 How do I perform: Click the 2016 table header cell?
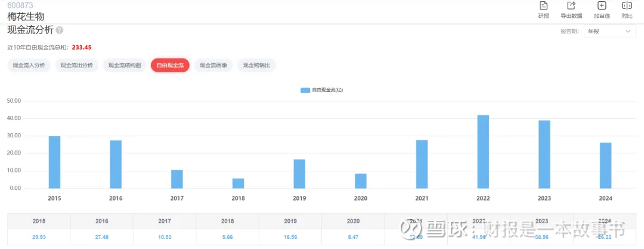[101, 221]
